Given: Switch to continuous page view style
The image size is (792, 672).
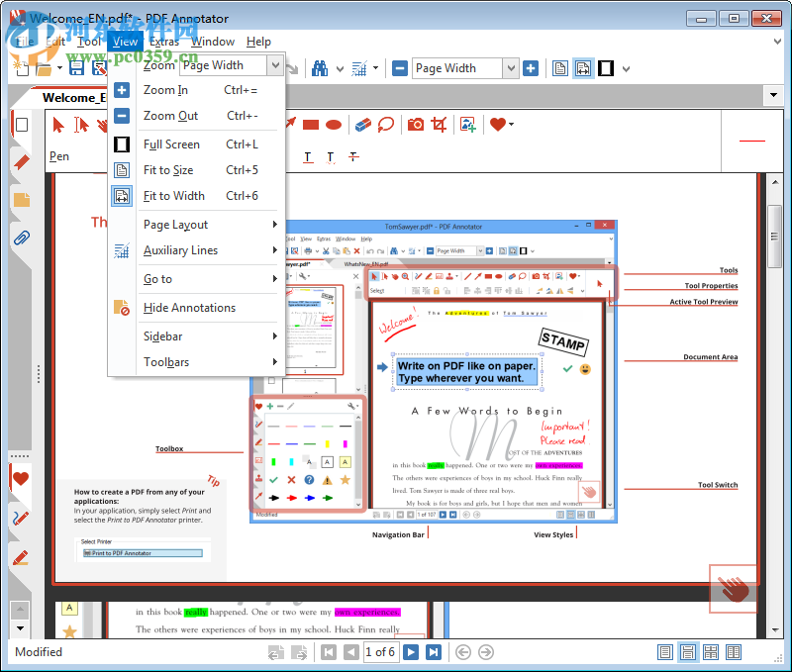Looking at the screenshot, I should 688,652.
